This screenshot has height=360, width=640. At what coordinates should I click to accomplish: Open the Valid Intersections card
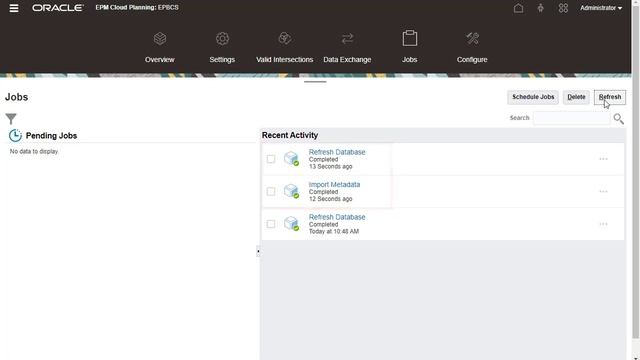284,47
